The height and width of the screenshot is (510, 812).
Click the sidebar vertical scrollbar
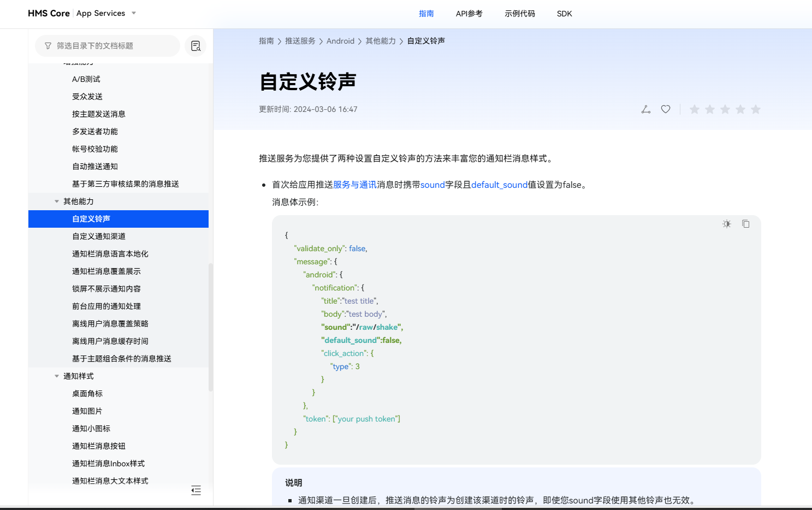click(211, 328)
